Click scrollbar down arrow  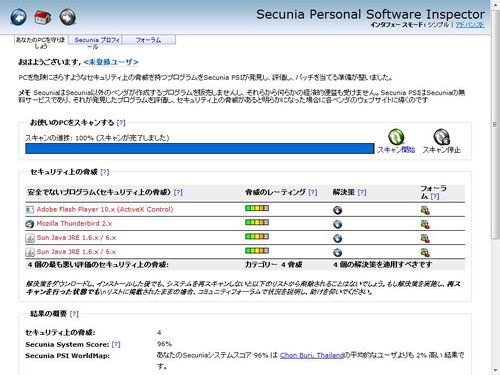(495, 370)
